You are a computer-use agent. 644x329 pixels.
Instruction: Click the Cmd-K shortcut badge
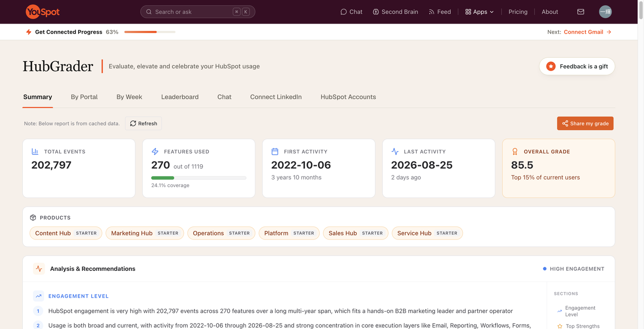[241, 12]
